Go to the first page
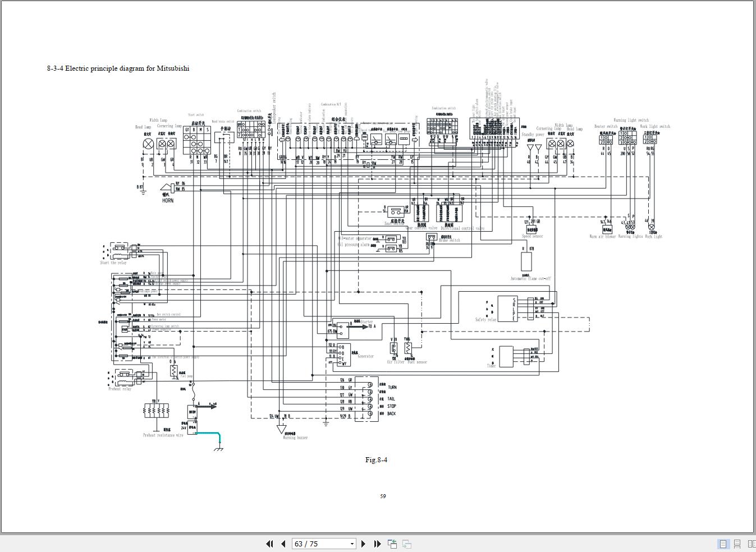 (x=269, y=544)
